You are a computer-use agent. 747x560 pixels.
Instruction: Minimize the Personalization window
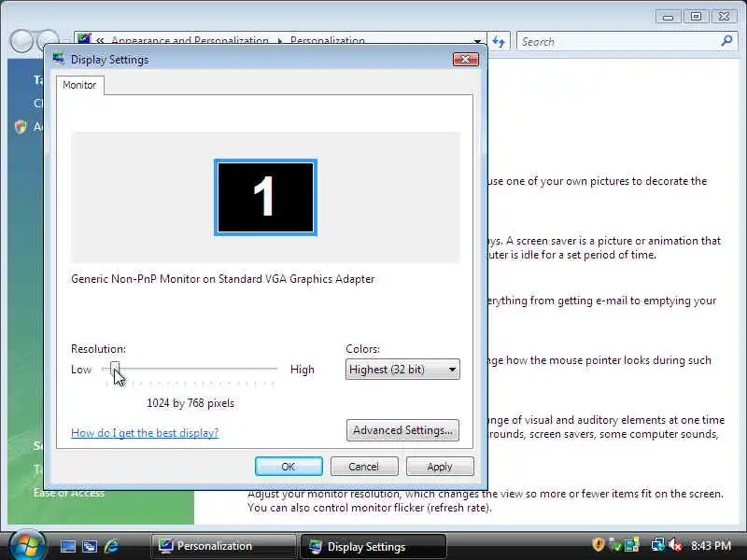668,17
